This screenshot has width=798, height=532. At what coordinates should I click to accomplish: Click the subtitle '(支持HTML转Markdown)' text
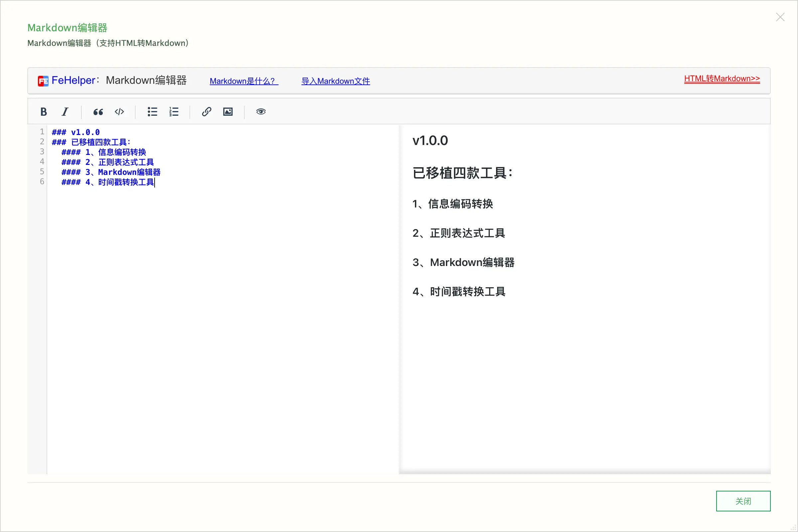click(142, 43)
